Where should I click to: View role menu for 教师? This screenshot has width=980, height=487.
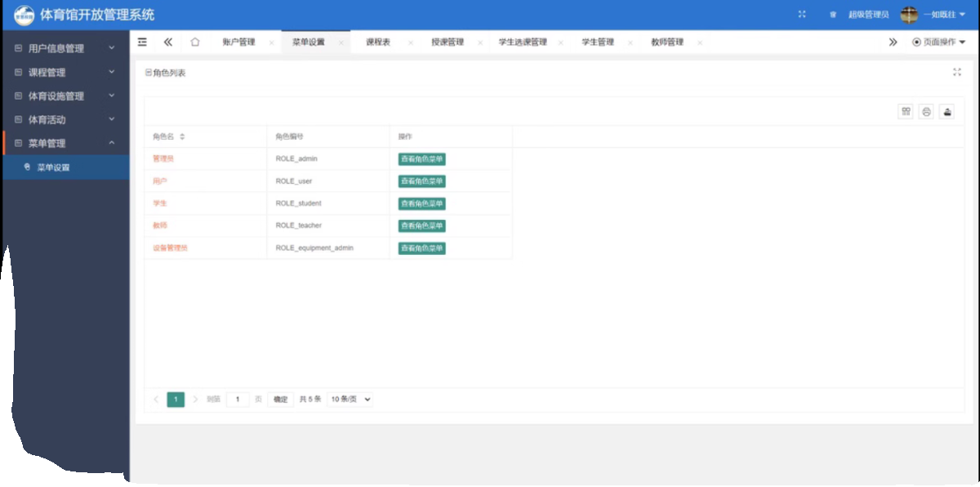421,226
